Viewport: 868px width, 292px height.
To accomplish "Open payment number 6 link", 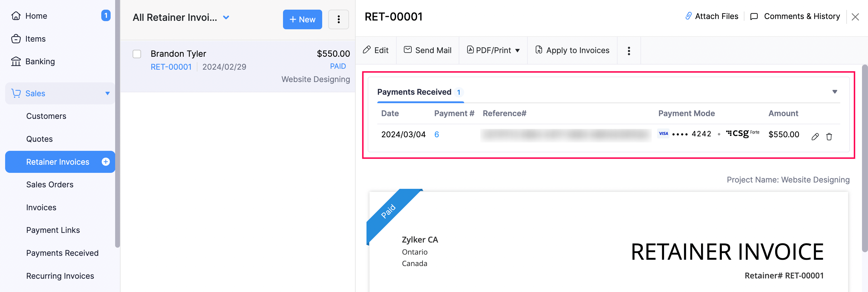I will 437,134.
